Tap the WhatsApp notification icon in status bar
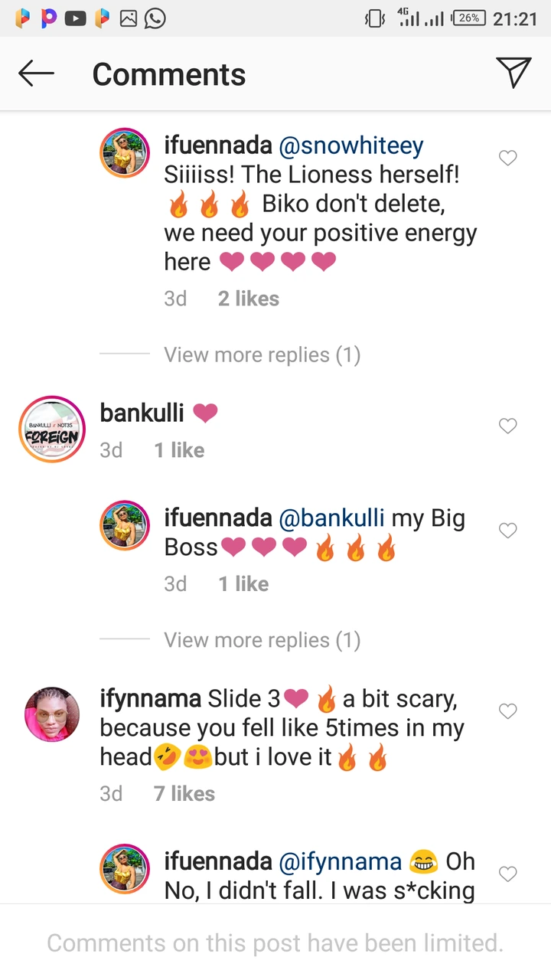 155,19
